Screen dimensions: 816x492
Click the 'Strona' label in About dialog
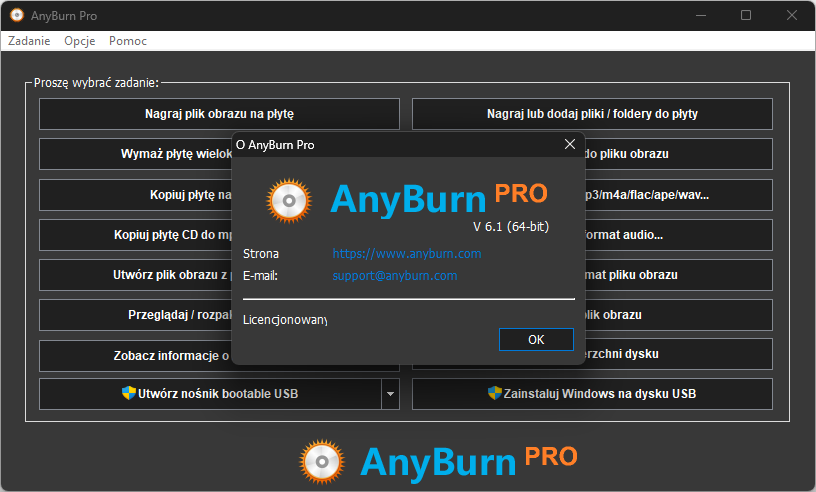(x=261, y=254)
